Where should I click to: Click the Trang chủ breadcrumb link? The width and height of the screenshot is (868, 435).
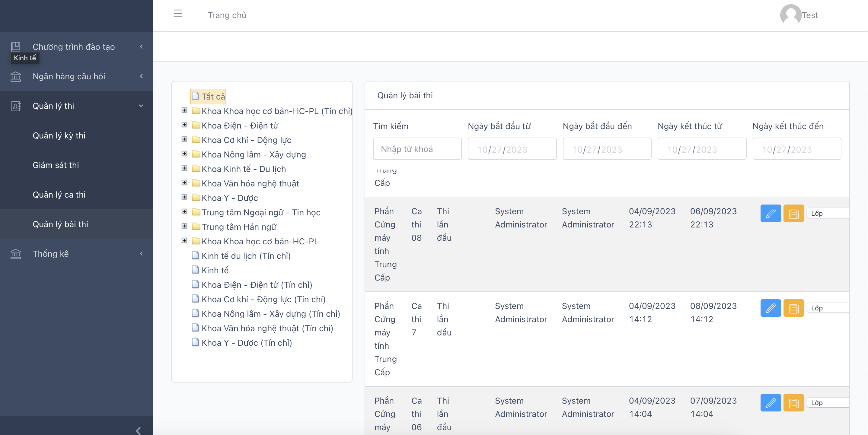pyautogui.click(x=227, y=15)
